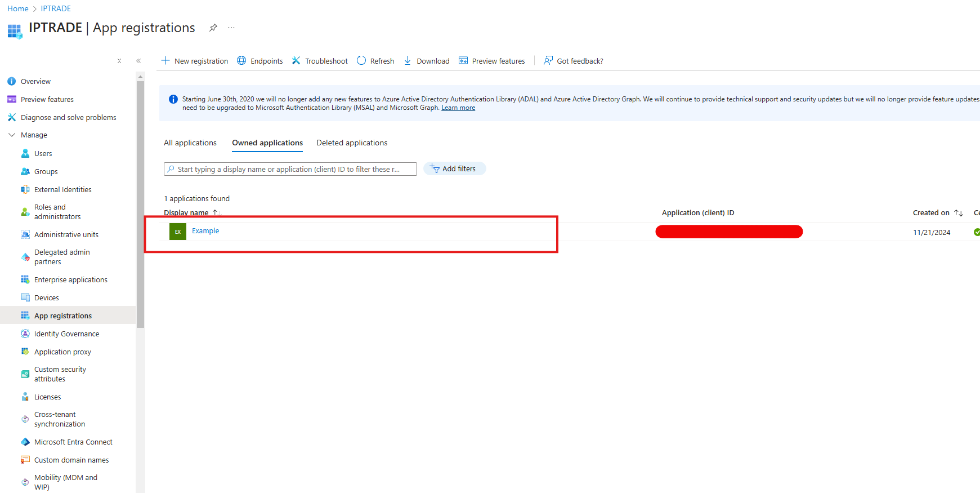Collapse the left navigation menu
980x493 pixels.
138,61
